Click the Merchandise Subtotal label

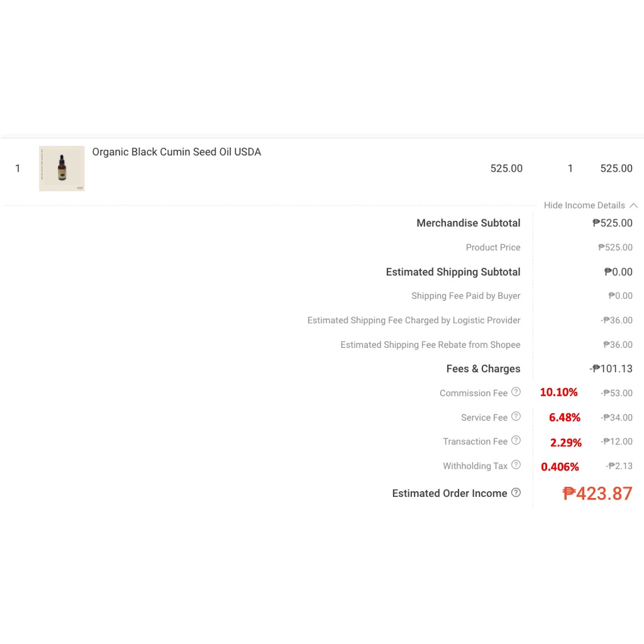pos(468,223)
